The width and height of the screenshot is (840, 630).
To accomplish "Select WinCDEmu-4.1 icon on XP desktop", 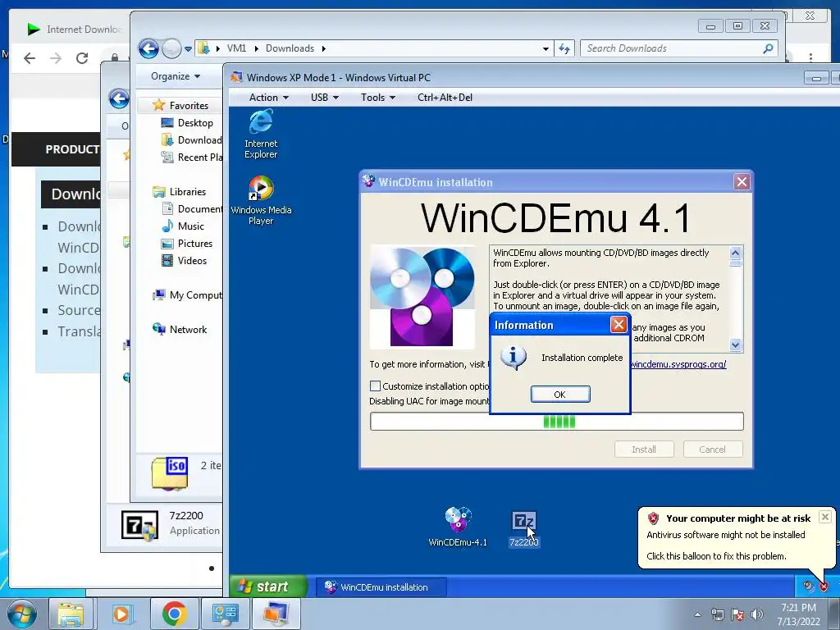I will point(458,527).
